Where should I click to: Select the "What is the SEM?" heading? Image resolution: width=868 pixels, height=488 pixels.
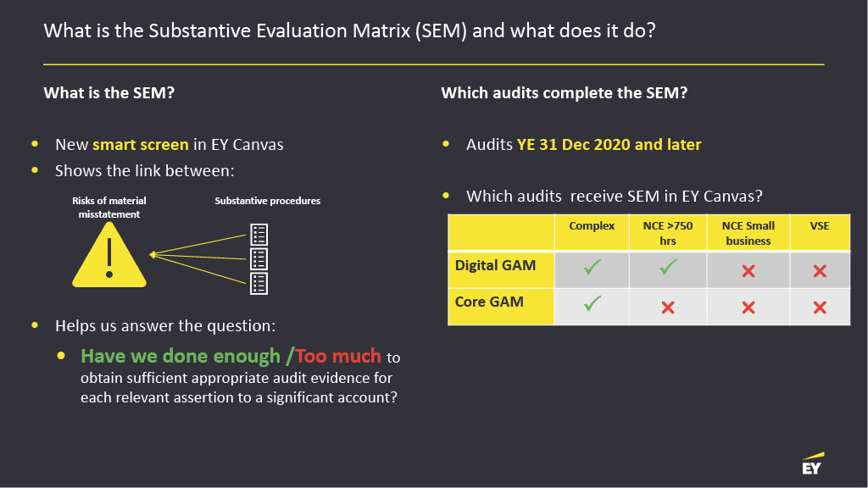[x=109, y=92]
